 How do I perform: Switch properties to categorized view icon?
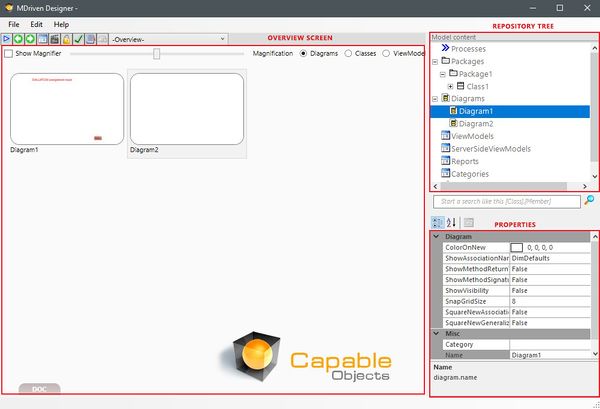click(x=438, y=222)
